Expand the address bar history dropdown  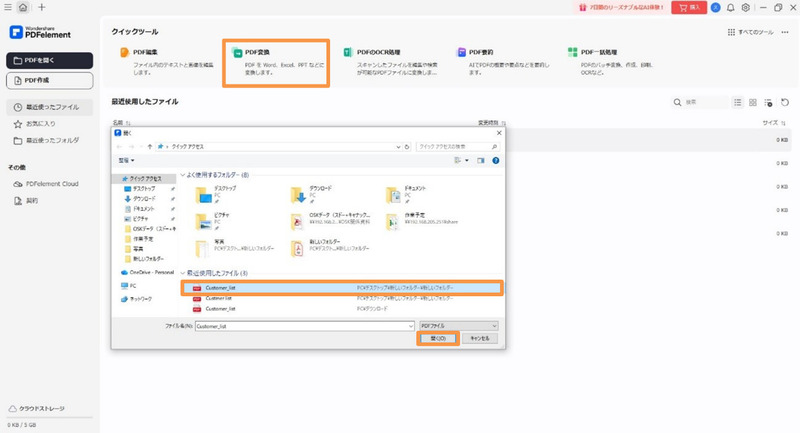coord(398,147)
